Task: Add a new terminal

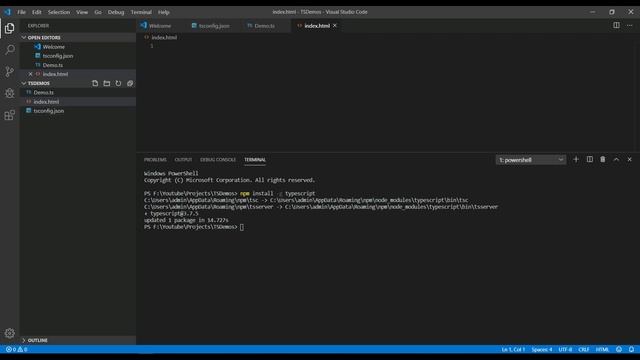Action: coord(576,160)
